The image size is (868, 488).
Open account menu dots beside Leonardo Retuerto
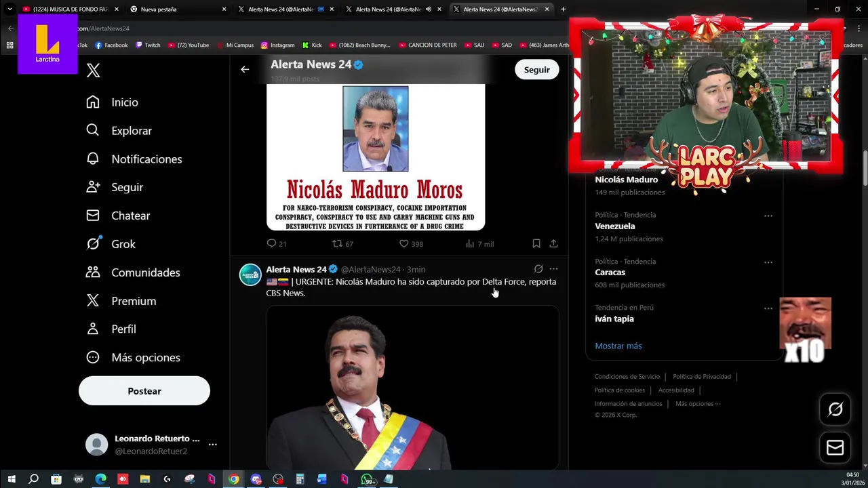212,445
